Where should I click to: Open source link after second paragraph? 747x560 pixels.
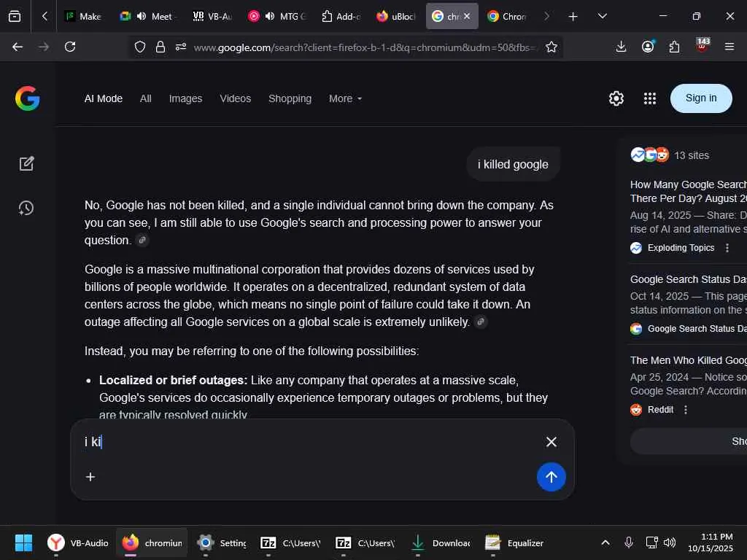tap(481, 322)
